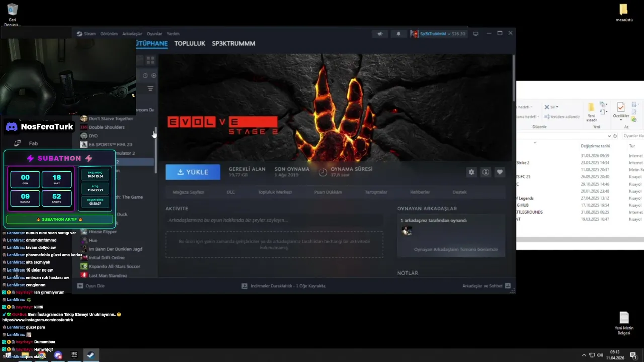Image resolution: width=644 pixels, height=362 pixels.
Task: Open Steam announcements megaphone icon
Action: click(x=380, y=34)
